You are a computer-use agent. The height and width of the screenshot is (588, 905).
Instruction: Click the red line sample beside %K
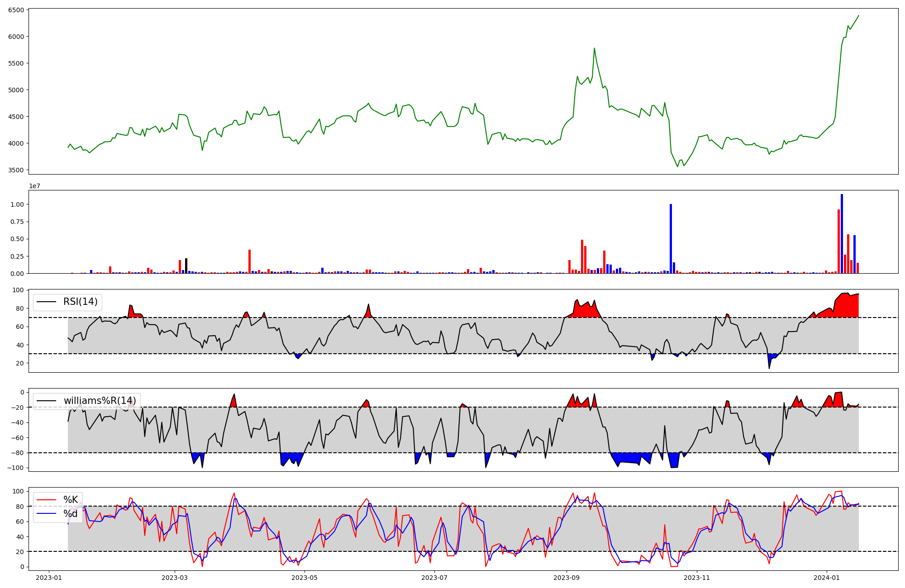tap(47, 500)
